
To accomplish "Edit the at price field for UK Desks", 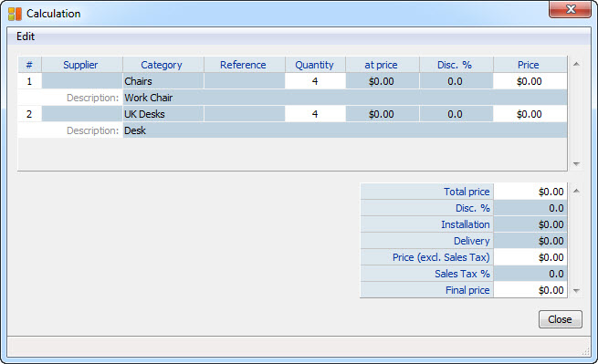I will point(383,114).
